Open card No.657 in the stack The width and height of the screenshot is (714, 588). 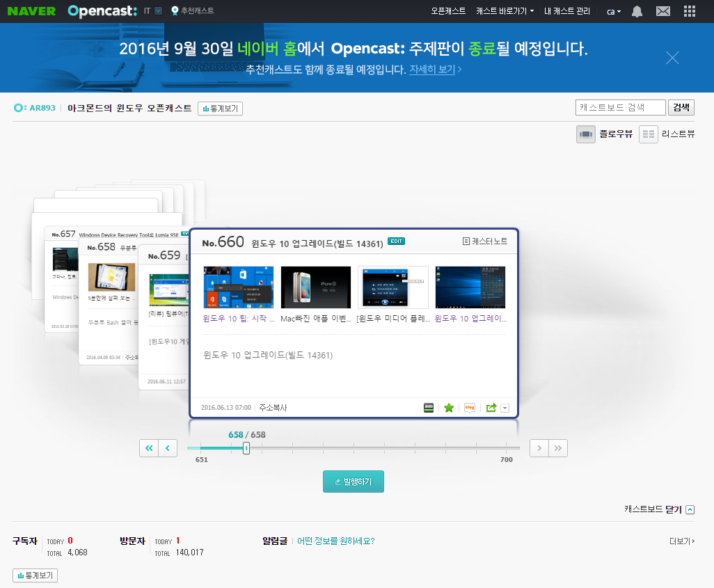coord(62,278)
